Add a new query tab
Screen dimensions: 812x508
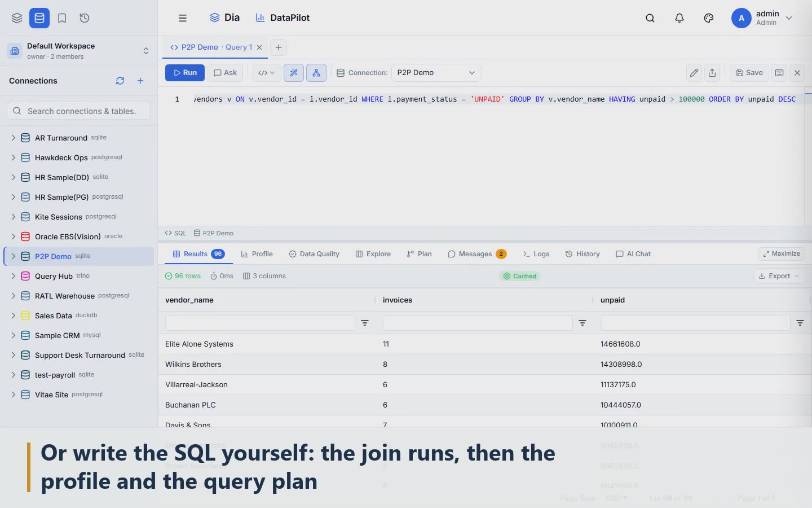tap(278, 47)
